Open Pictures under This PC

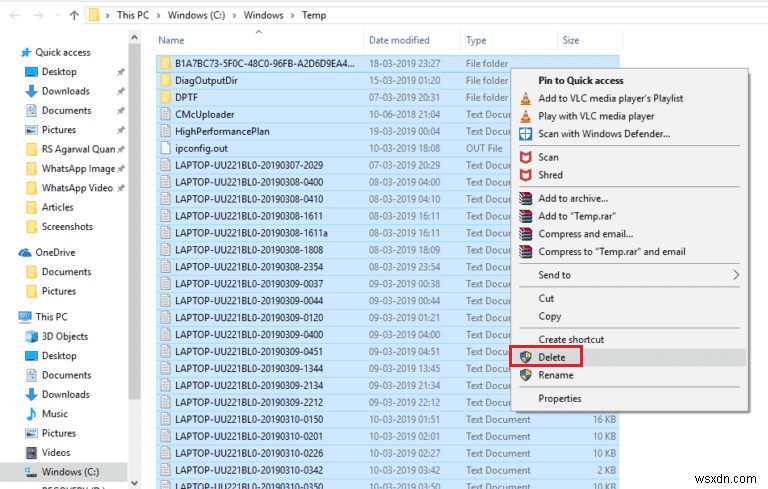click(x=59, y=433)
